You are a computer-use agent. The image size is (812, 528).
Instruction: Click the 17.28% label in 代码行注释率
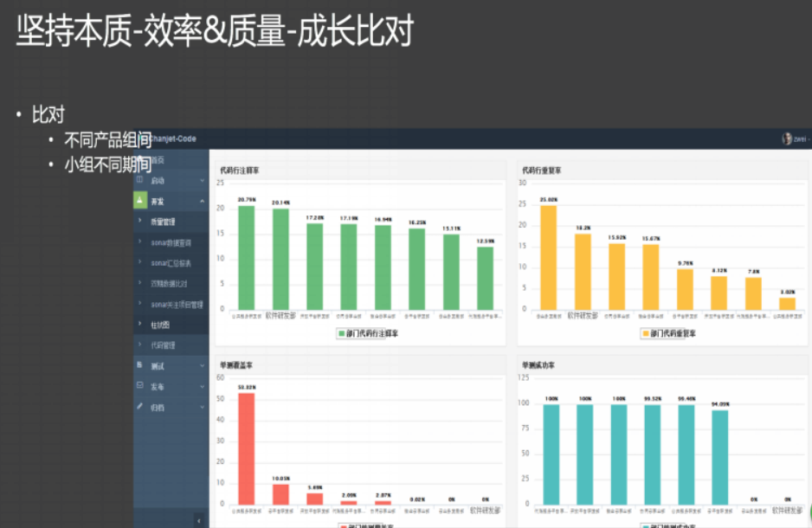click(315, 218)
